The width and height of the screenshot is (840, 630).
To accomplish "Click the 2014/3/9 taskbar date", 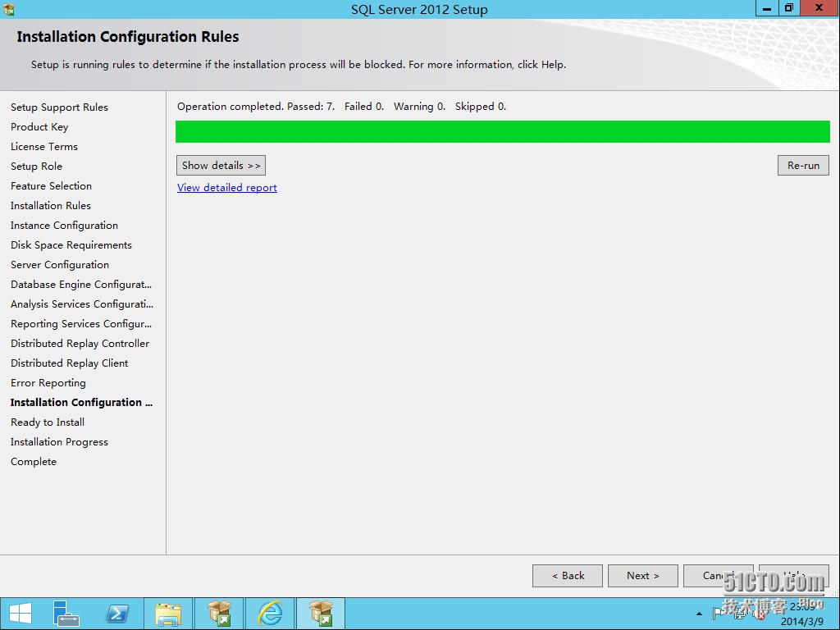I will coord(802,622).
